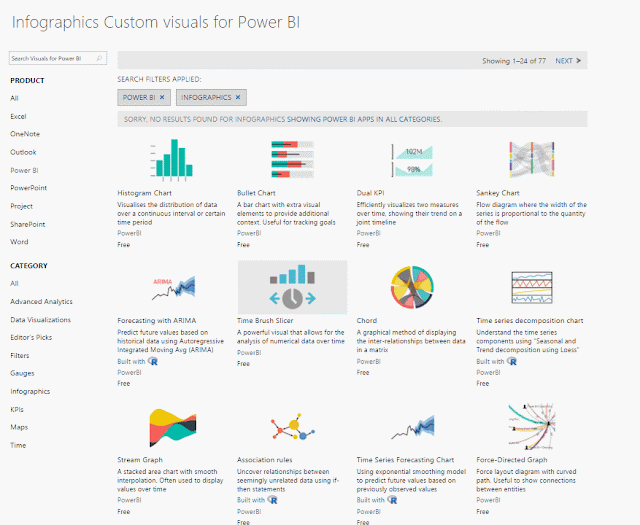Open the Histogram Chart thumbnail icon
Screen dimensions: 640x525
tap(171, 160)
